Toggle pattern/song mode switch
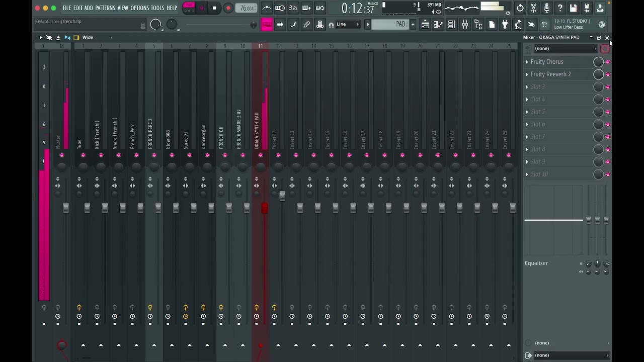The height and width of the screenshot is (362, 644). tap(189, 8)
